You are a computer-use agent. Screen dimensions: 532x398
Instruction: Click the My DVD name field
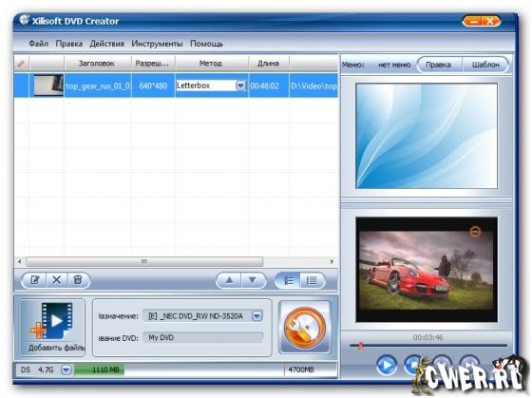pyautogui.click(x=203, y=337)
